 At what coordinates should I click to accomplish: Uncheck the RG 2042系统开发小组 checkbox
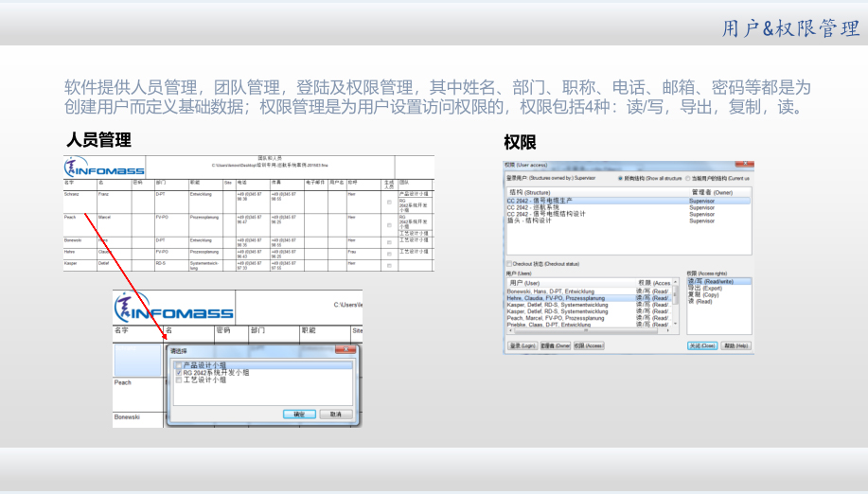coord(178,373)
